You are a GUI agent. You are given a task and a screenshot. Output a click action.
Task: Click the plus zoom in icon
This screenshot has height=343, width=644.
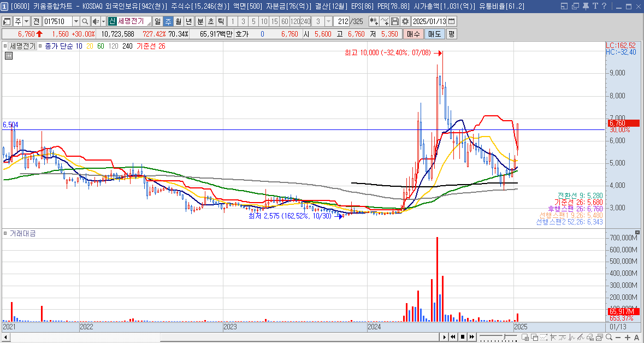pos(628,337)
